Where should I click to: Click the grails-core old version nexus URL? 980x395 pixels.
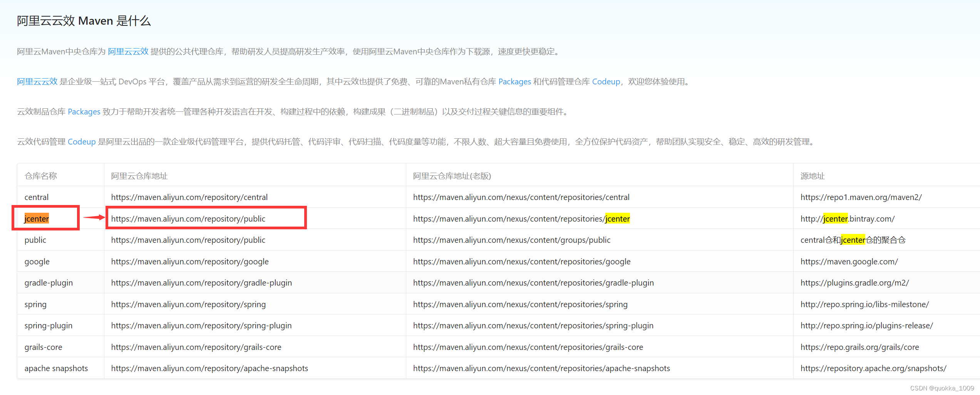click(528, 347)
